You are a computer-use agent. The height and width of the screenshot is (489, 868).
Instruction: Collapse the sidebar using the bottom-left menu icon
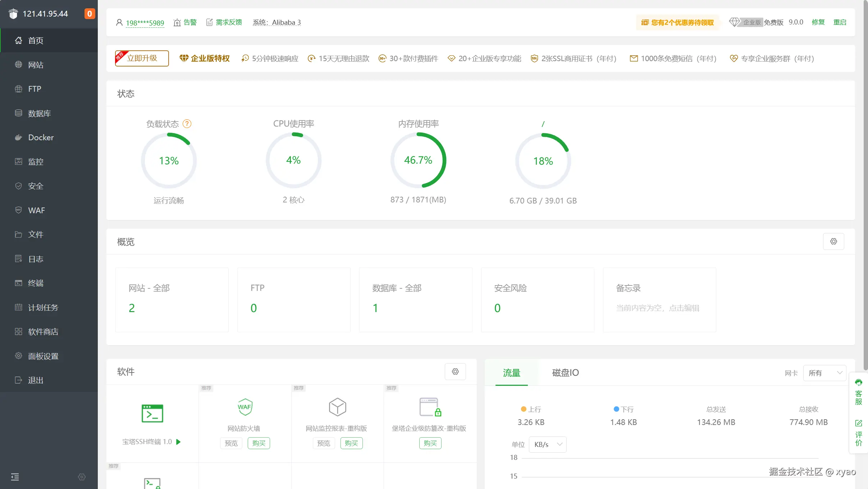click(x=15, y=477)
